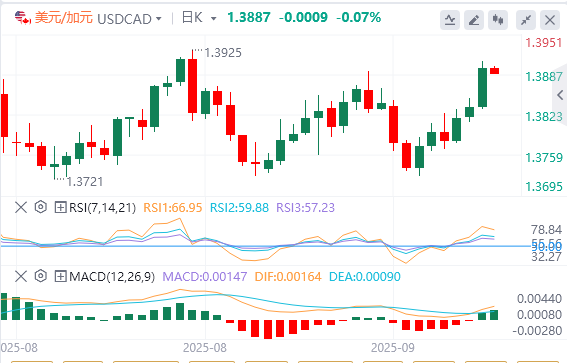Open MACD indicator settings hexagon icon
The image size is (567, 363).
(x=40, y=276)
